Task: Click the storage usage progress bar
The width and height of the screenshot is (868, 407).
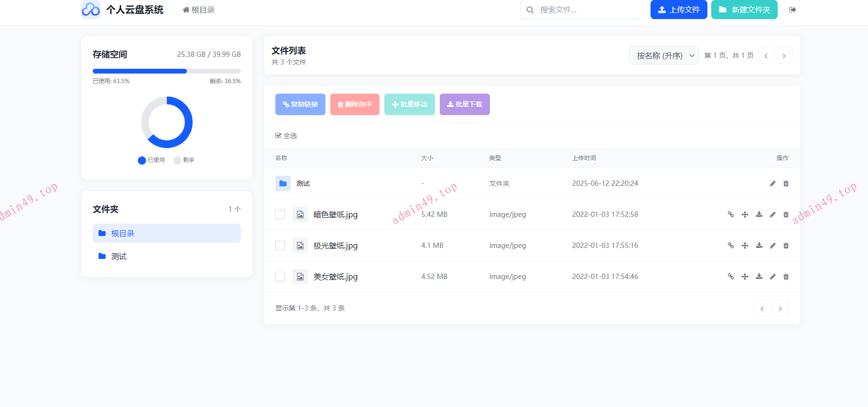Action: pyautogui.click(x=166, y=71)
